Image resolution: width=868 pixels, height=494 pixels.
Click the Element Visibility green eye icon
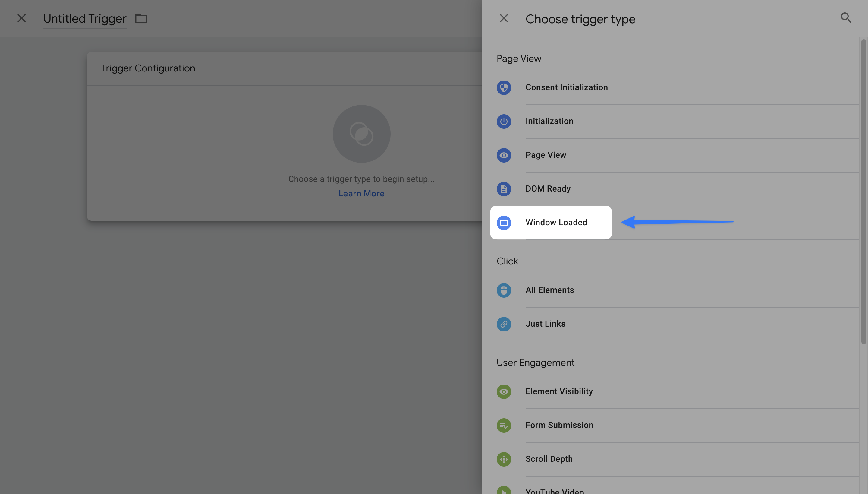[x=504, y=391]
